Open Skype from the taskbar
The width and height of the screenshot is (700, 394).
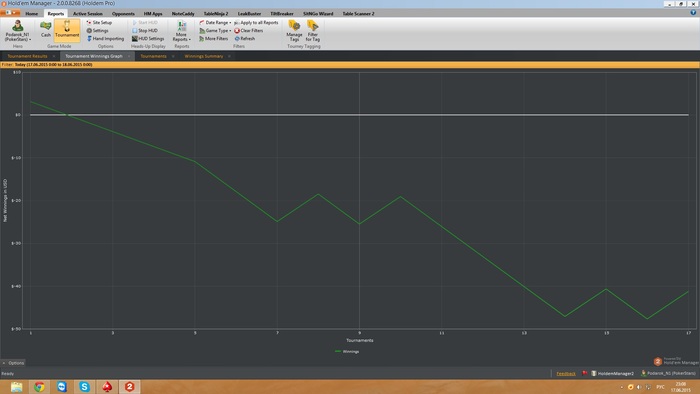tap(84, 387)
